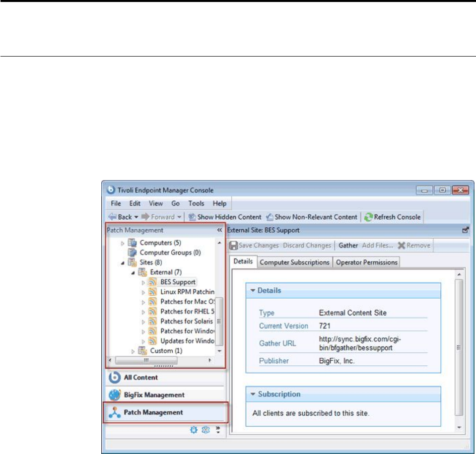Screen dimensions: 476x454
Task: Click the BigFix Management globe icon
Action: (x=115, y=395)
